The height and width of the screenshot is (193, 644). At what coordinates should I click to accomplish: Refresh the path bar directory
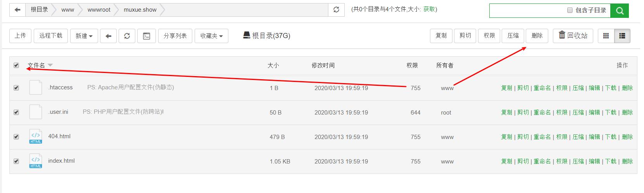pyautogui.click(x=336, y=10)
